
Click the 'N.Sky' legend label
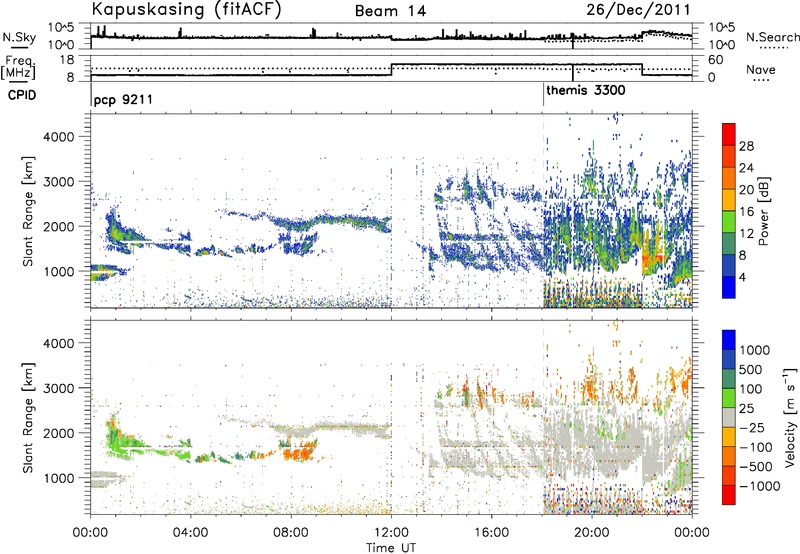coord(19,37)
